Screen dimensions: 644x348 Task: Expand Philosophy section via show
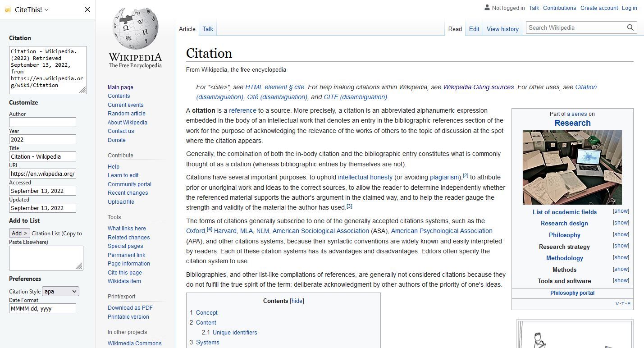click(x=621, y=234)
